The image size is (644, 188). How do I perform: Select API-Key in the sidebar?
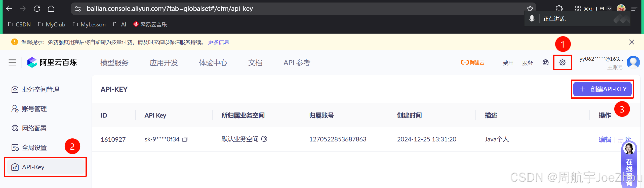tap(46, 167)
